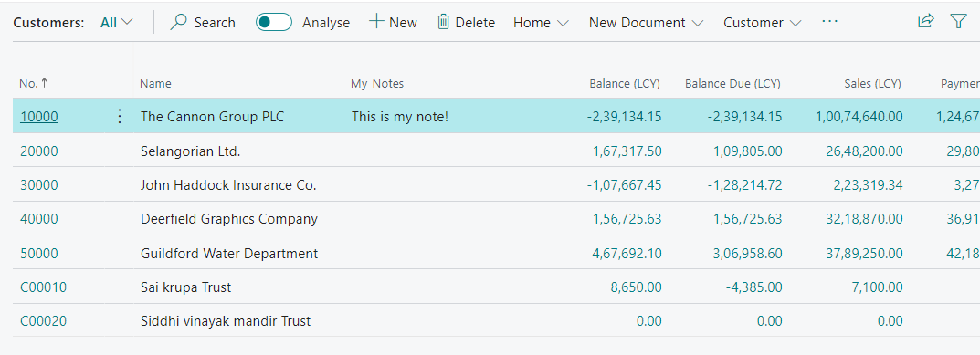Click the Delete trash can icon
The height and width of the screenshot is (355, 980).
[443, 22]
